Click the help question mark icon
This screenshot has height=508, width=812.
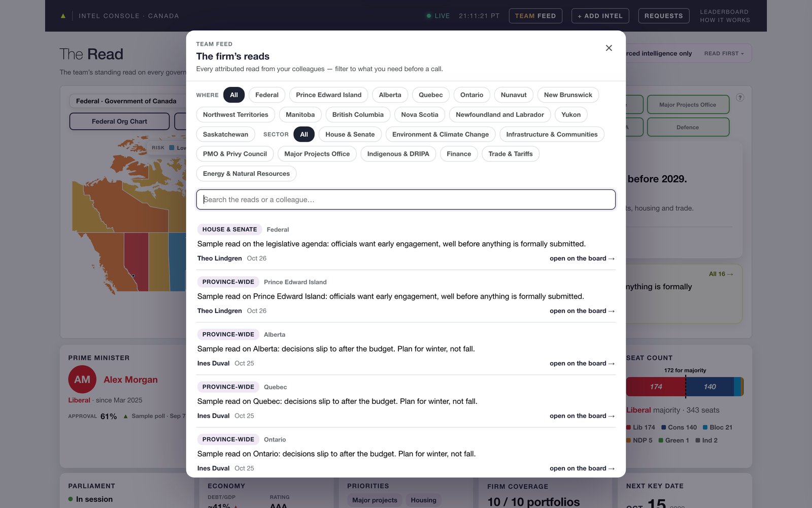740,98
